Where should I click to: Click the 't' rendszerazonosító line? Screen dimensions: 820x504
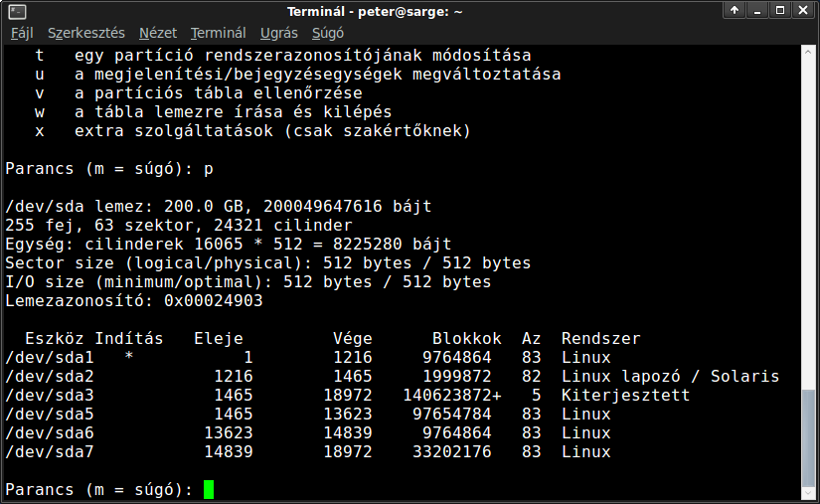click(x=283, y=56)
